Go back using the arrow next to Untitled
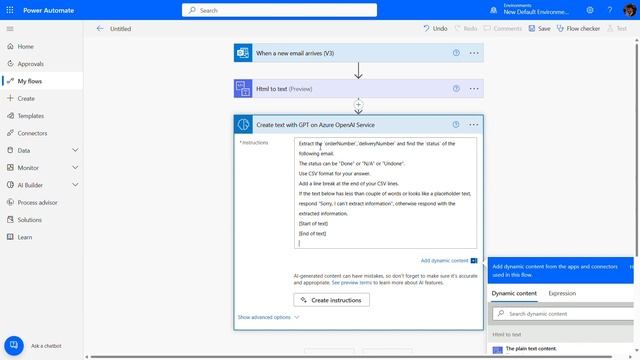Screen dimensions: 640x360 tap(100, 29)
